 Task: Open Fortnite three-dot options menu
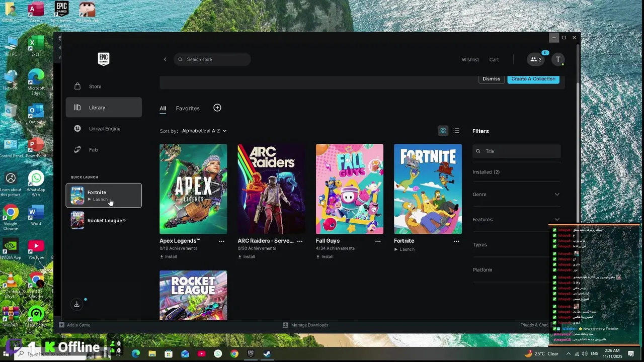point(456,241)
